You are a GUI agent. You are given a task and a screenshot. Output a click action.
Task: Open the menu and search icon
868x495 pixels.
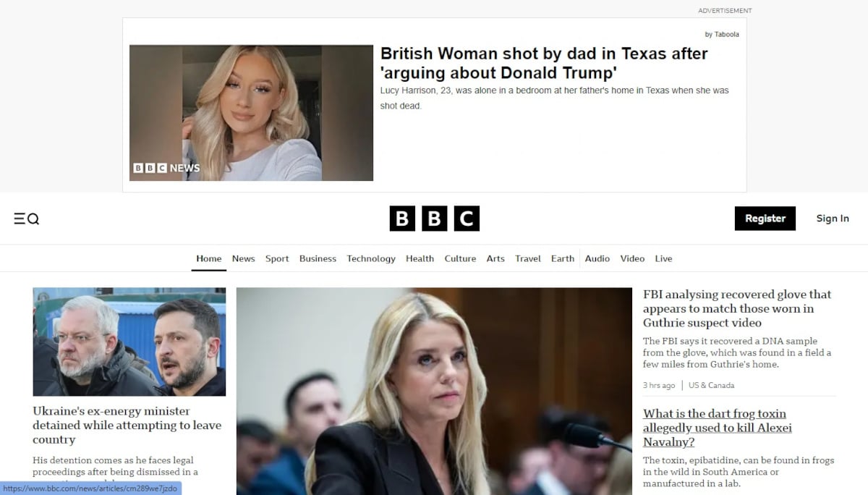point(26,219)
